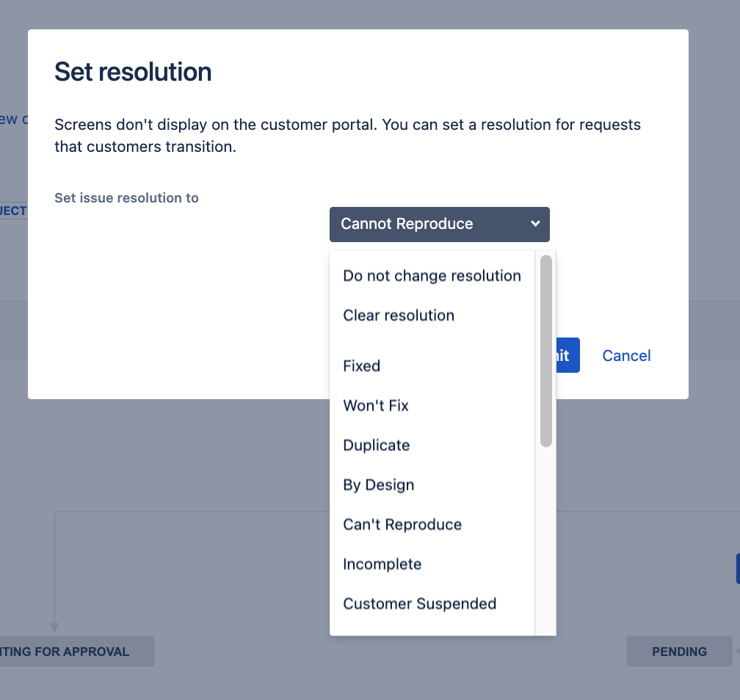
Task: Click the PENDING workflow status node
Action: 678,651
